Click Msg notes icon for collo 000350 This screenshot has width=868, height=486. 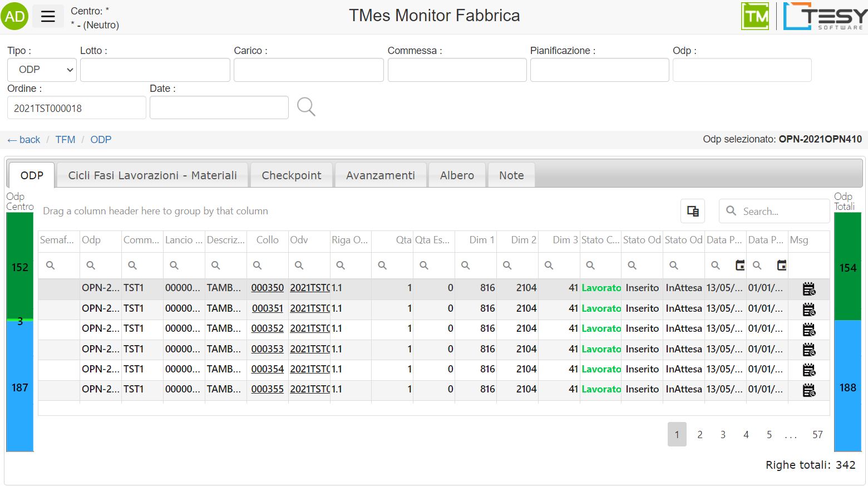(808, 288)
